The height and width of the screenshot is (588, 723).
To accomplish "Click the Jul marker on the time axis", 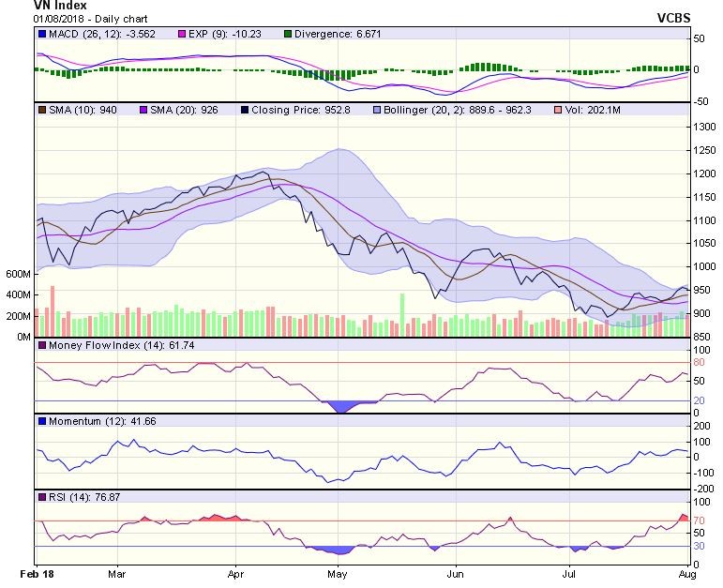I will tap(568, 570).
